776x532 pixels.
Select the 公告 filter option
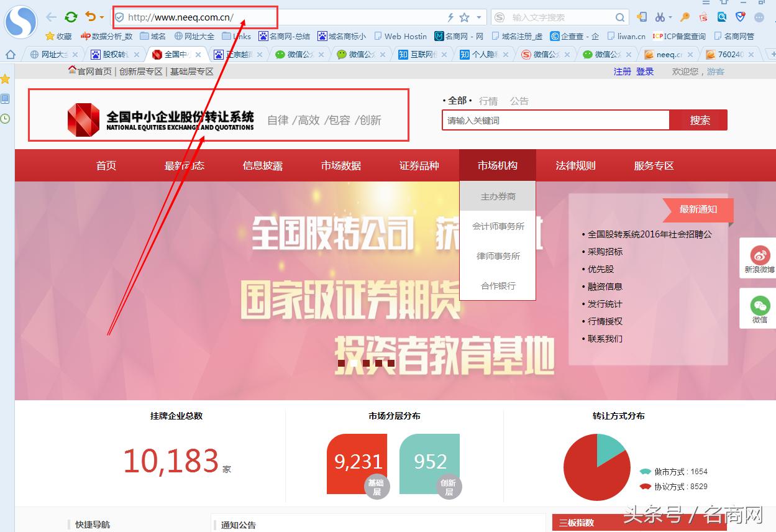(x=519, y=101)
